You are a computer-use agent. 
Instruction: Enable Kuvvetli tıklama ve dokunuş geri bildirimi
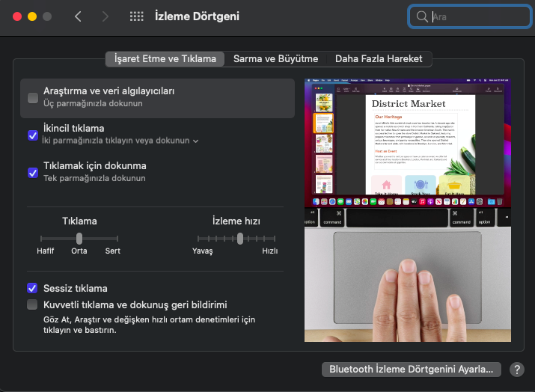33,304
